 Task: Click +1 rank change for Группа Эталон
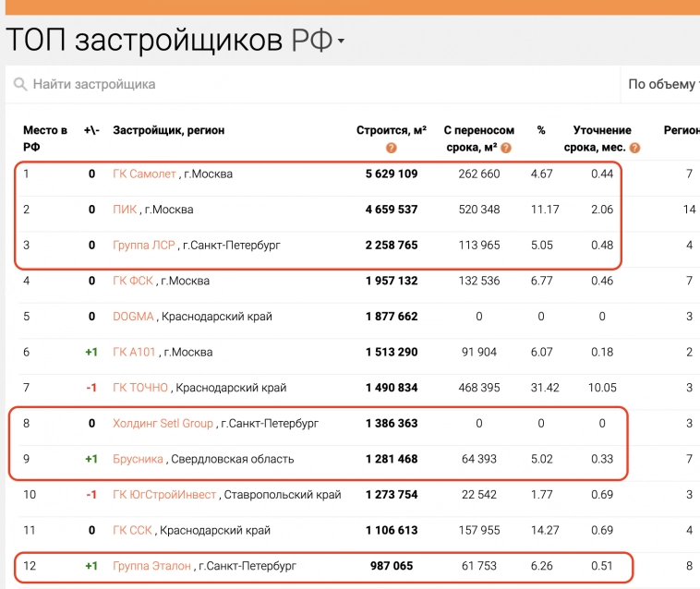pyautogui.click(x=91, y=566)
